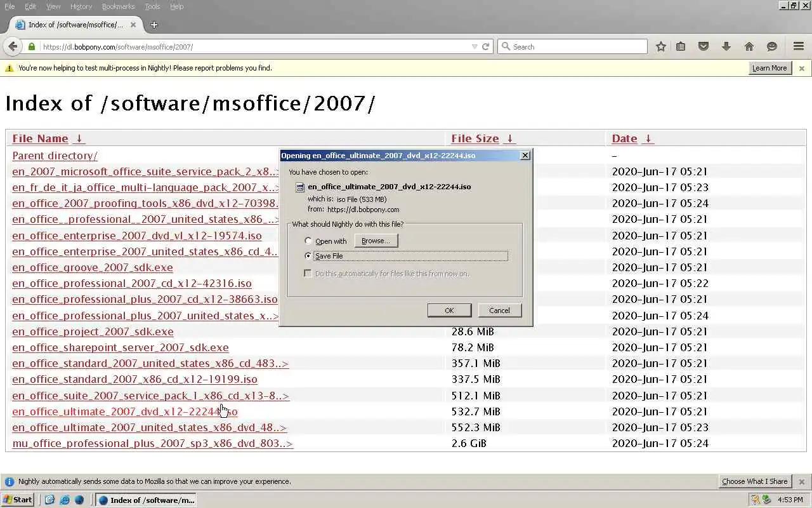The height and width of the screenshot is (508, 812).
Task: Close the 'Index of /software/msoffice' tab
Action: click(x=133, y=25)
